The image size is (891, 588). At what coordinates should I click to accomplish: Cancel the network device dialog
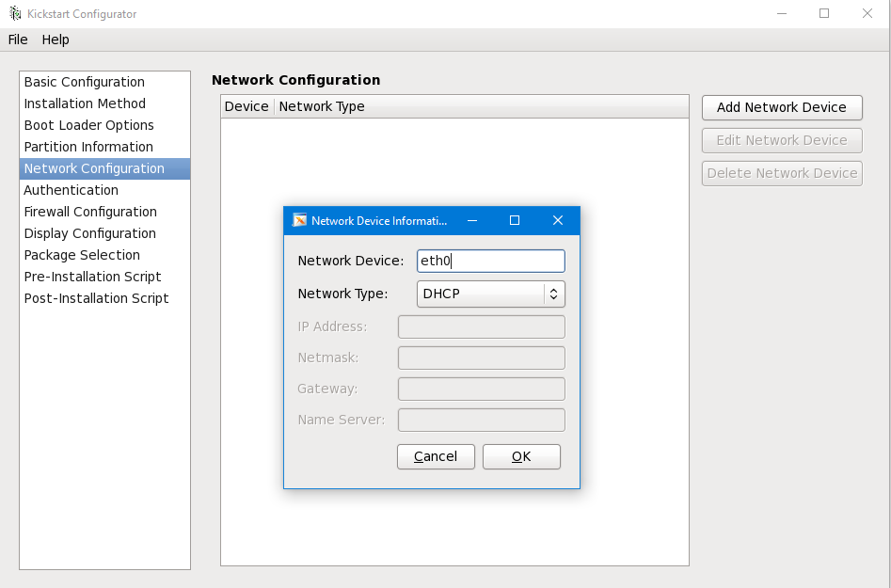tap(436, 456)
